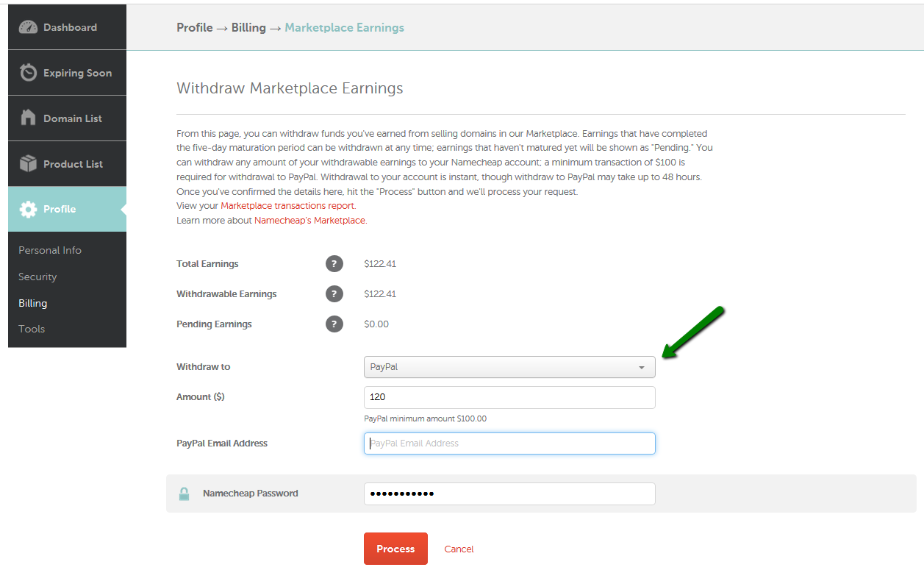The width and height of the screenshot is (924, 570).
Task: Click the red Process button
Action: (395, 549)
